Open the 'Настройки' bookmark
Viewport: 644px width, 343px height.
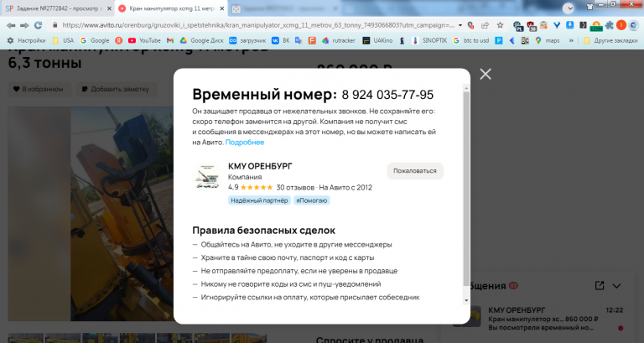(26, 40)
